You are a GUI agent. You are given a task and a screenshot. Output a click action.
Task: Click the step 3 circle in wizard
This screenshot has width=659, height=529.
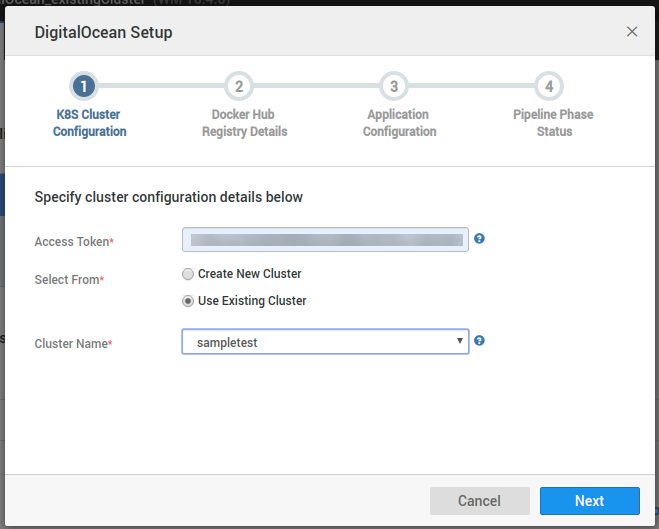(x=394, y=86)
